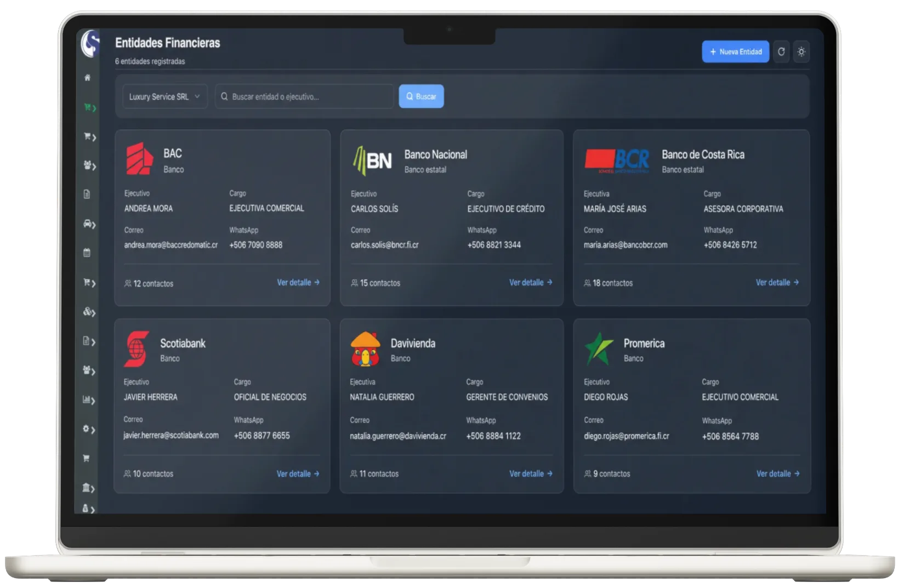Refresh the entity list
The height and width of the screenshot is (588, 898).
781,52
